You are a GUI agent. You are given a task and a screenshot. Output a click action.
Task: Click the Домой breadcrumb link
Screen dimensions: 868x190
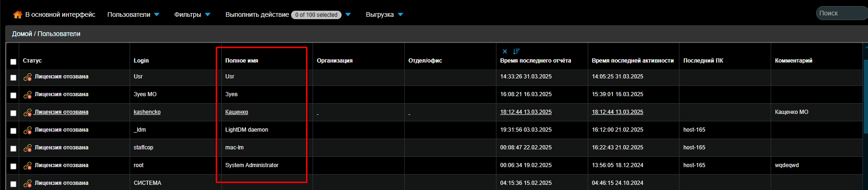click(x=22, y=34)
